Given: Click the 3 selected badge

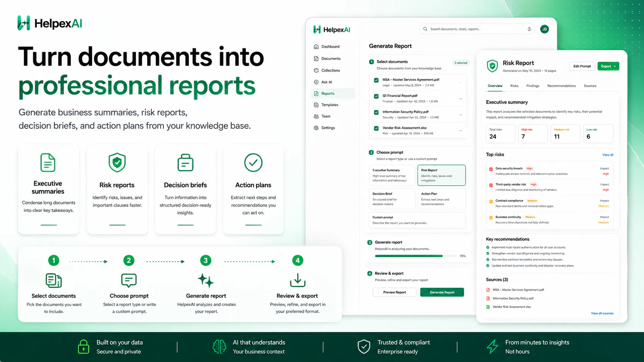Looking at the screenshot, I should [x=461, y=63].
